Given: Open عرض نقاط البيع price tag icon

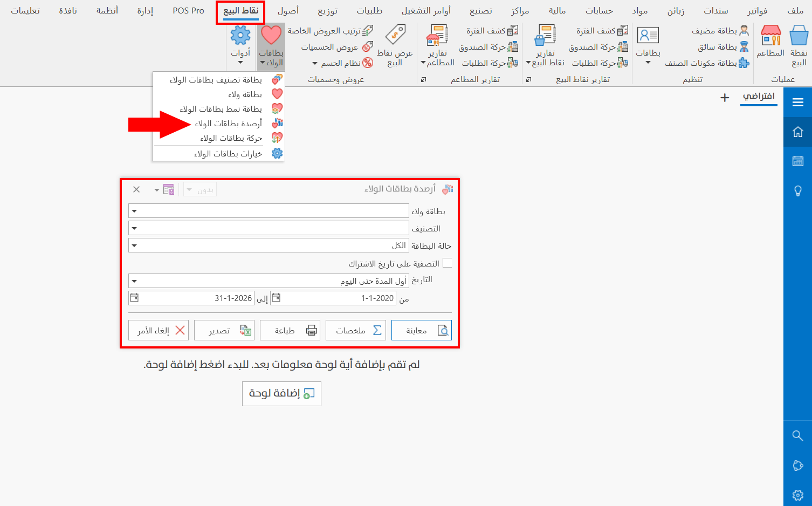Looking at the screenshot, I should 395,46.
